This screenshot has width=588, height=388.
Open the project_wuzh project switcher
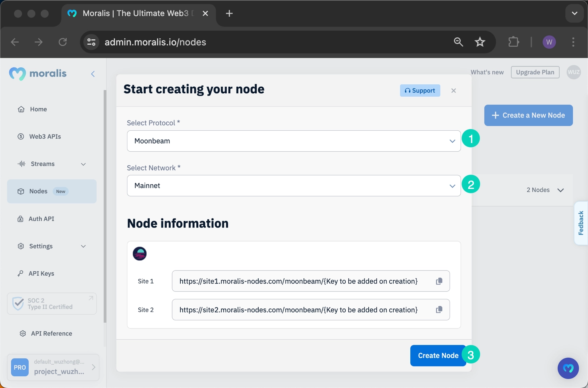[53, 367]
